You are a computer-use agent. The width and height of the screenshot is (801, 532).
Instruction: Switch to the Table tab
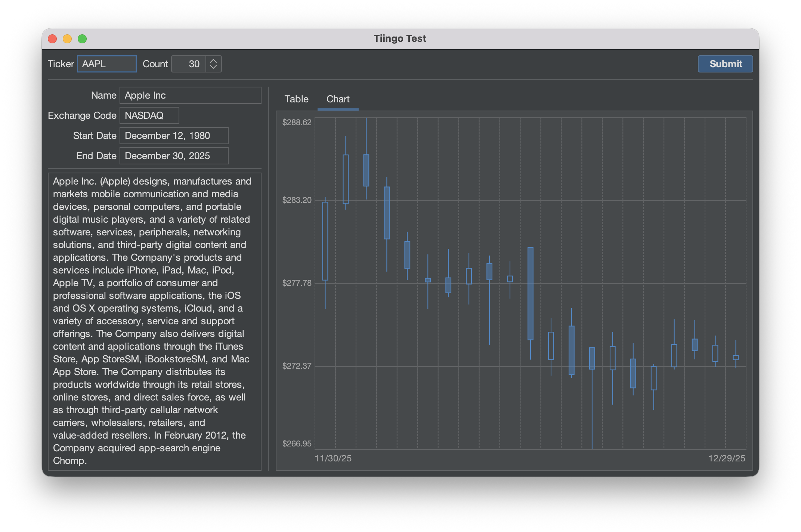(x=296, y=99)
